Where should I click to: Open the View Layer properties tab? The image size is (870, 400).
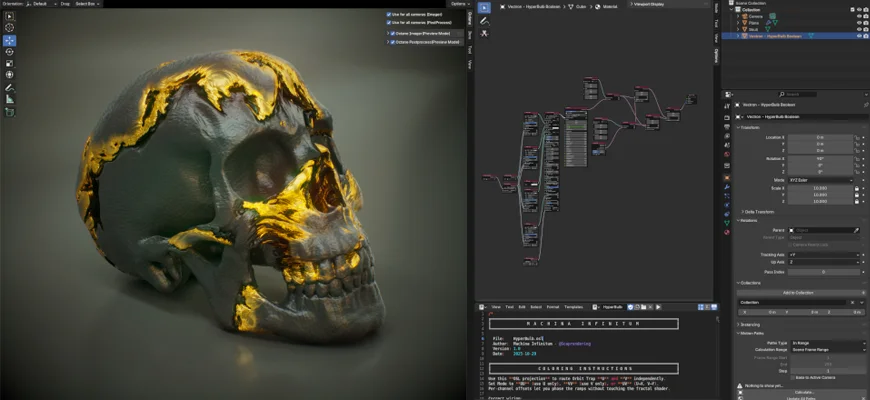coord(727,136)
